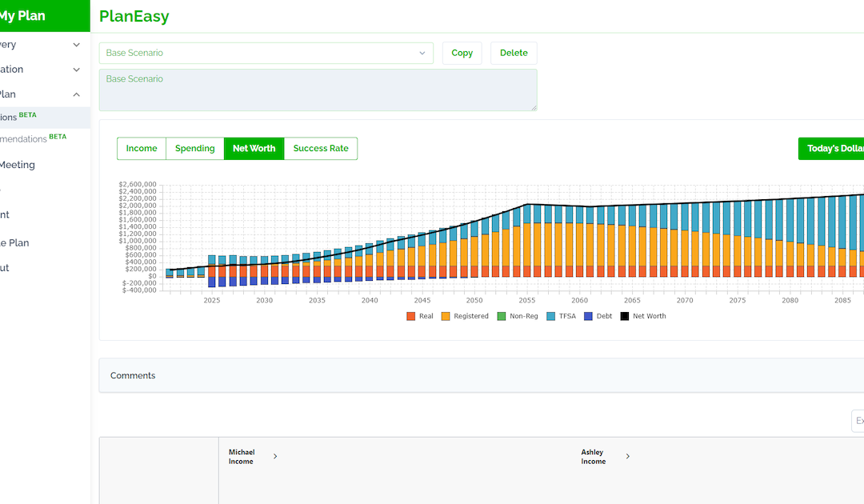Click the 2025 x-axis year label
The height and width of the screenshot is (504, 864).
[x=211, y=300]
